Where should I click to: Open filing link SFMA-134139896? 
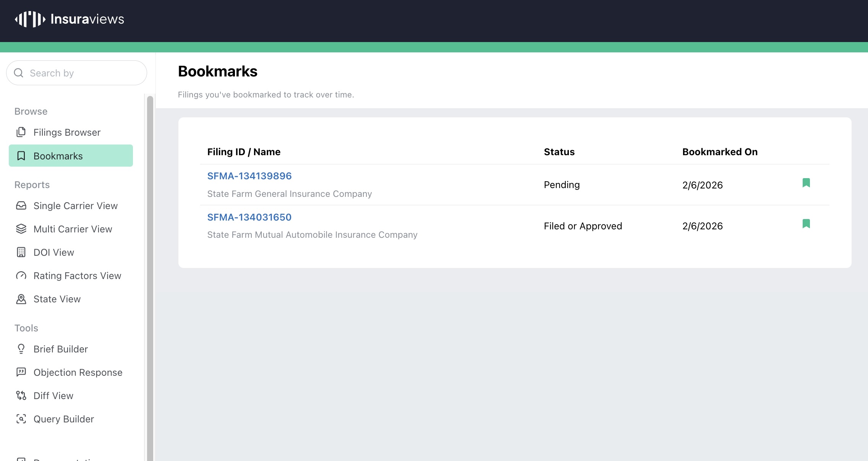249,176
